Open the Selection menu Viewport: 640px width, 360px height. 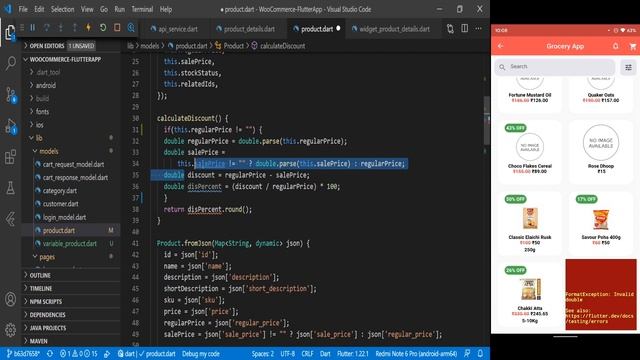62,9
